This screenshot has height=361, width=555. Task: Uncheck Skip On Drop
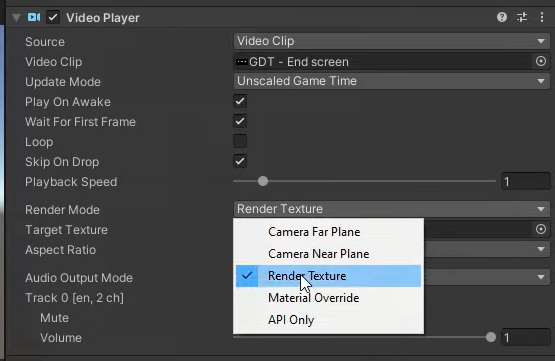240,161
